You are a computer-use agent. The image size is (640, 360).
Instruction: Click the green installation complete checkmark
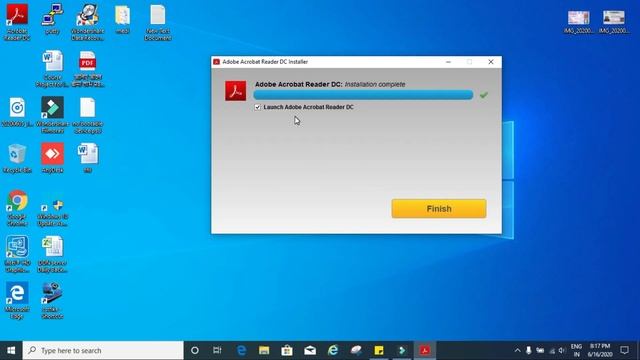pyautogui.click(x=484, y=95)
